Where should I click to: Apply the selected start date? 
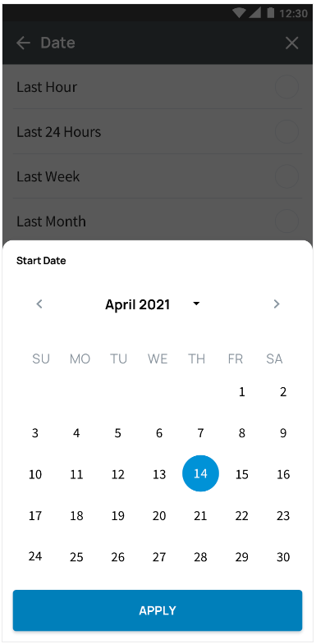[158, 610]
